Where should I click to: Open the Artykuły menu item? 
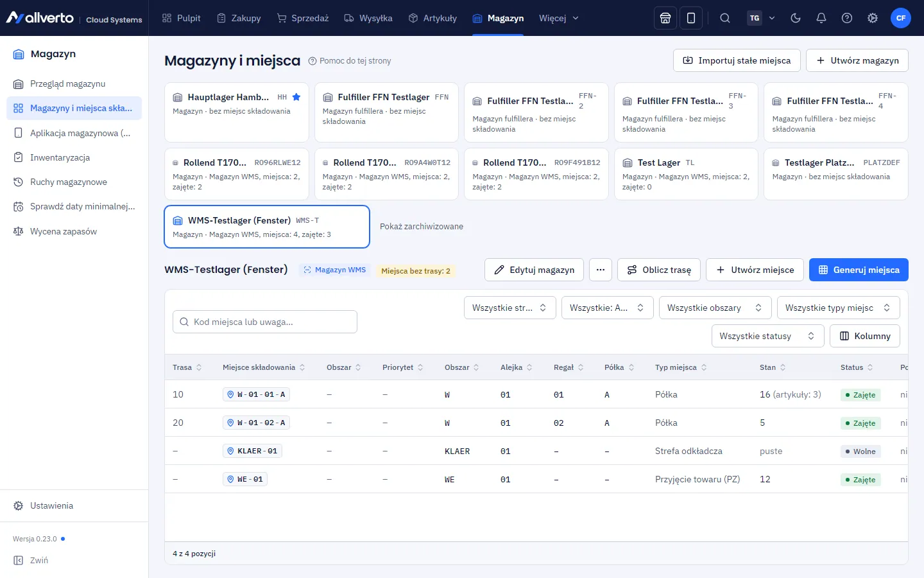[433, 18]
